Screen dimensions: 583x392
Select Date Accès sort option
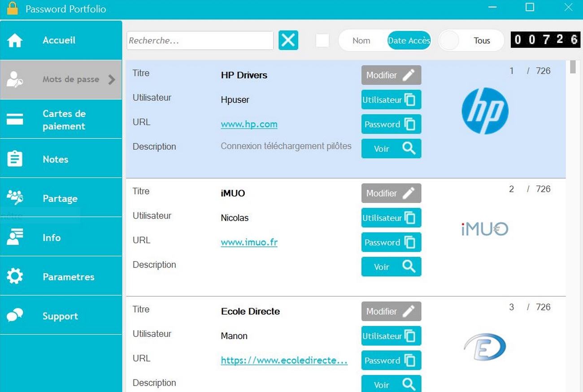tap(409, 41)
